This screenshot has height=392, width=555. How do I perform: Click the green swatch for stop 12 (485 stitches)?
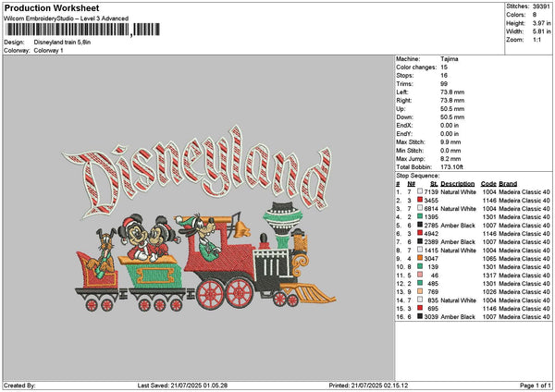[x=420, y=283]
